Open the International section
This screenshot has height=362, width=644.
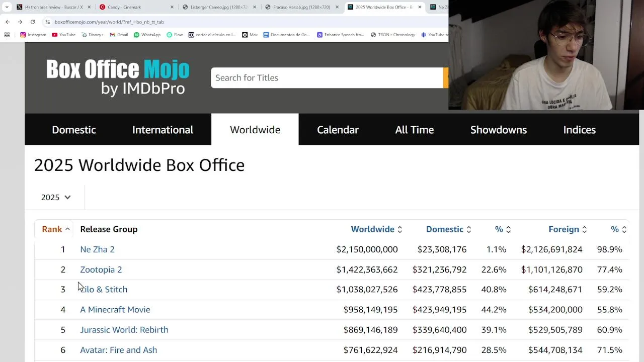(x=163, y=130)
